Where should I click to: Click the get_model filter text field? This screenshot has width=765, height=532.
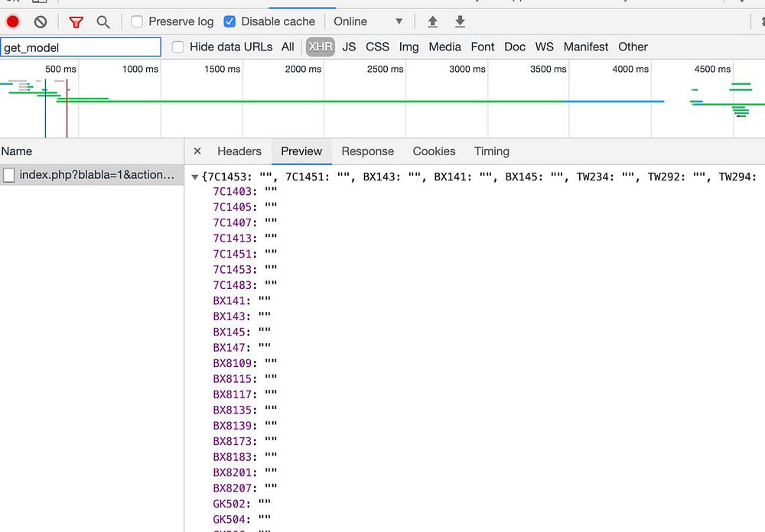point(80,47)
